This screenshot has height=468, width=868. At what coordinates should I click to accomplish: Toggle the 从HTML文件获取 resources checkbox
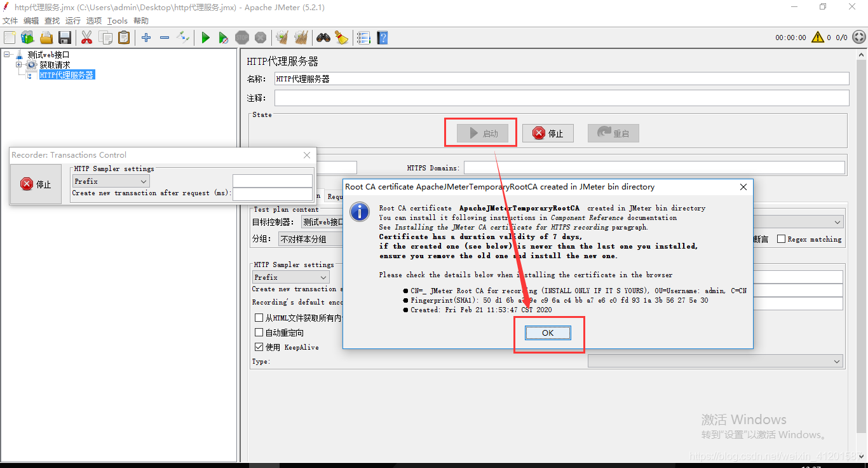(x=259, y=318)
